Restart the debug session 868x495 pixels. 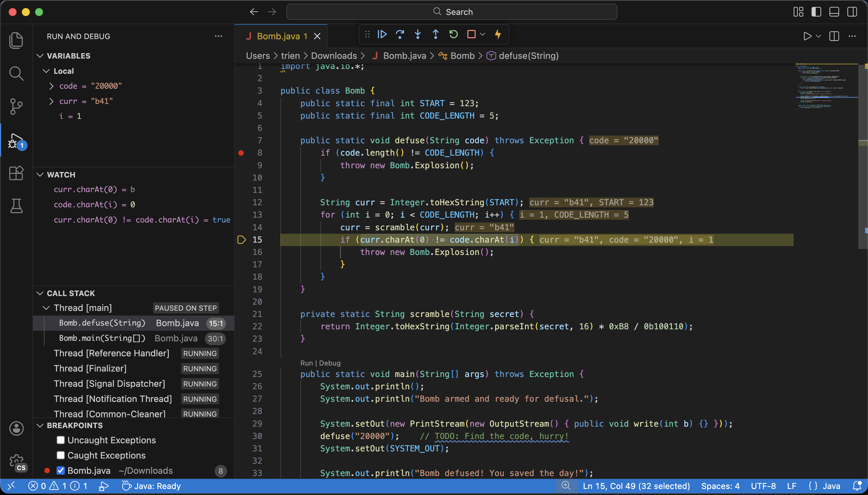[453, 34]
